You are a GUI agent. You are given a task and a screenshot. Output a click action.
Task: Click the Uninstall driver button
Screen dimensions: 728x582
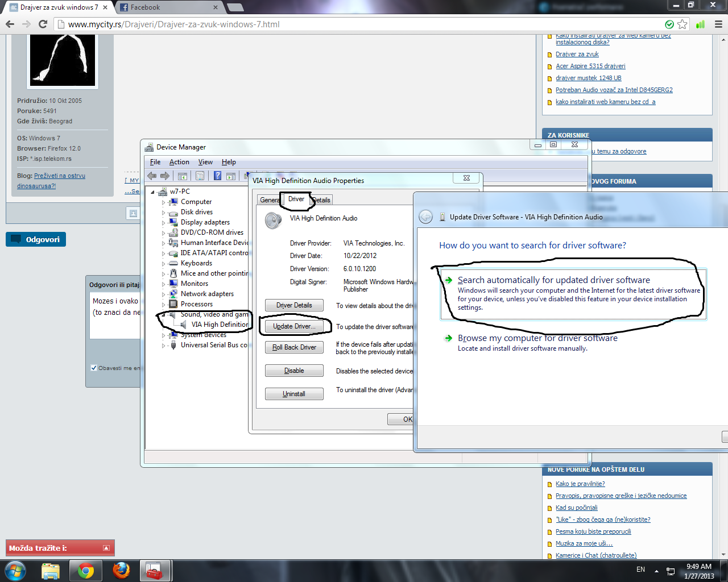[x=294, y=394]
